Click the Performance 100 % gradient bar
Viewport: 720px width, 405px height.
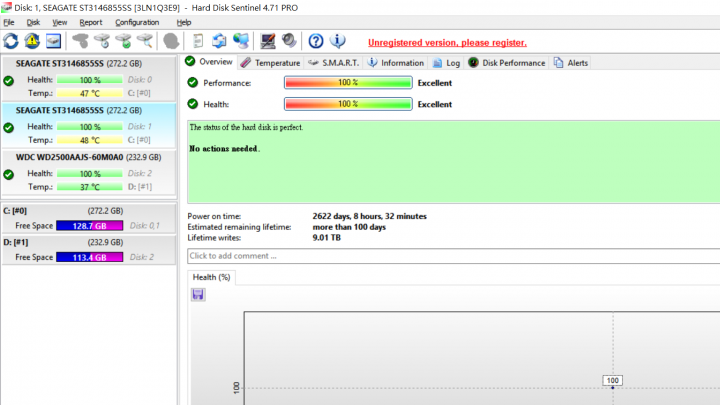coord(348,83)
